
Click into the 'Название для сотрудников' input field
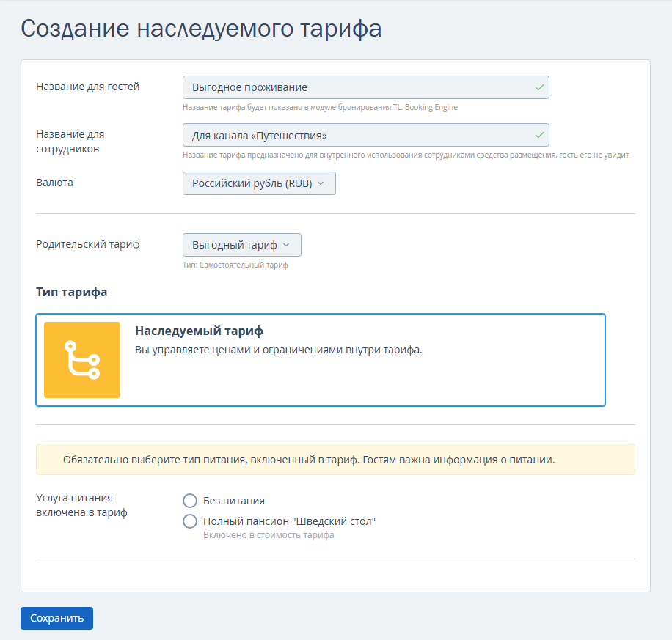pyautogui.click(x=365, y=136)
